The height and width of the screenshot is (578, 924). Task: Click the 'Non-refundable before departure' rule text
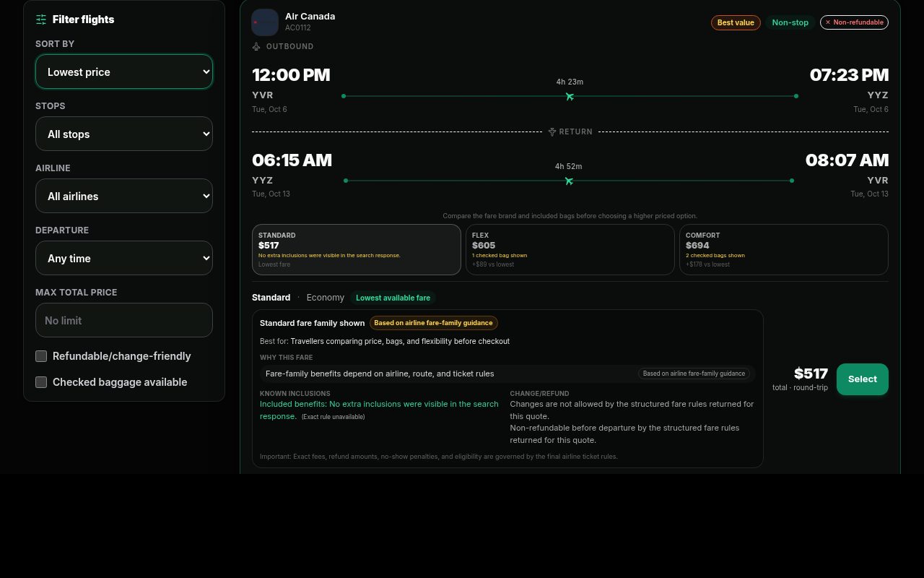625,433
